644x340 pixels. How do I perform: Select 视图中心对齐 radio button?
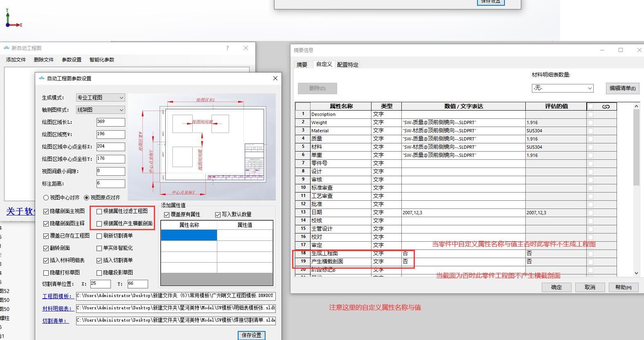click(x=46, y=197)
